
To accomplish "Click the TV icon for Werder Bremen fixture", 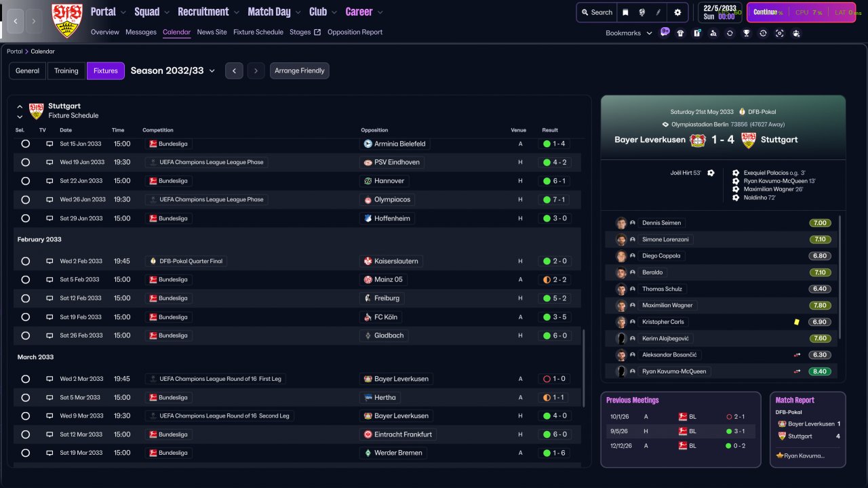I will coord(50,453).
